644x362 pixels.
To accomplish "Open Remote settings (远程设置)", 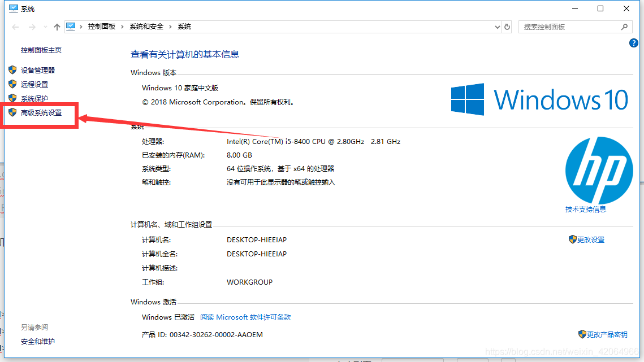I will click(x=34, y=85).
